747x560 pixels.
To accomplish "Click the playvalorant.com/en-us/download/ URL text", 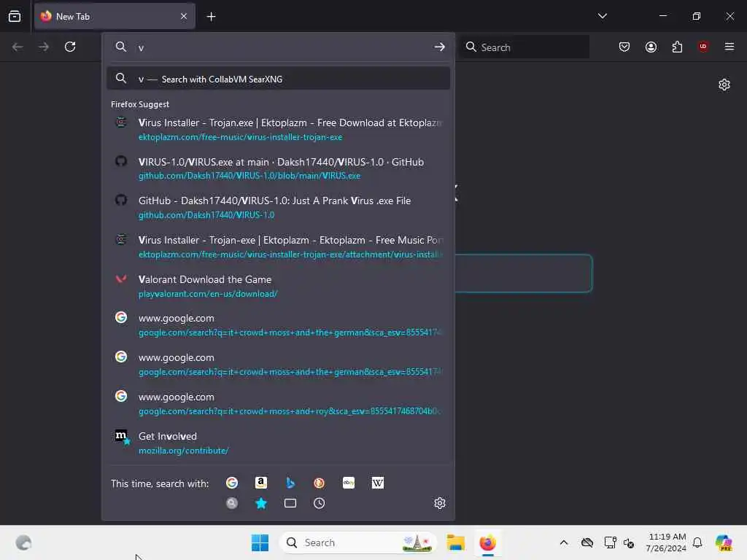I will 208,294.
